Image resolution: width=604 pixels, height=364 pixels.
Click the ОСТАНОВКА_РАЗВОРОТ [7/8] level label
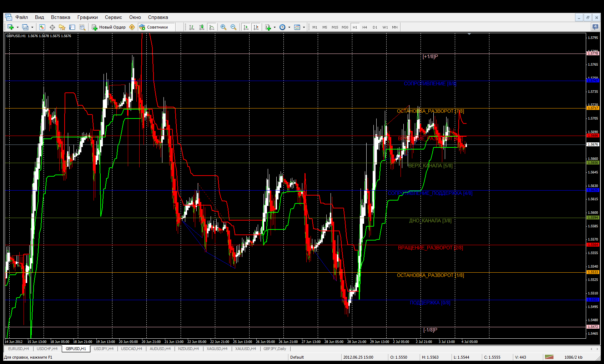tap(431, 111)
